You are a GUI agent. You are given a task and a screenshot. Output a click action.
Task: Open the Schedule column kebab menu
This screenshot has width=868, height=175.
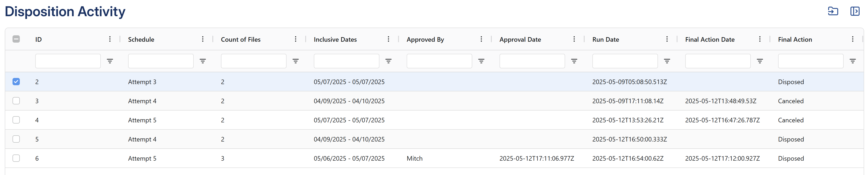pos(203,39)
